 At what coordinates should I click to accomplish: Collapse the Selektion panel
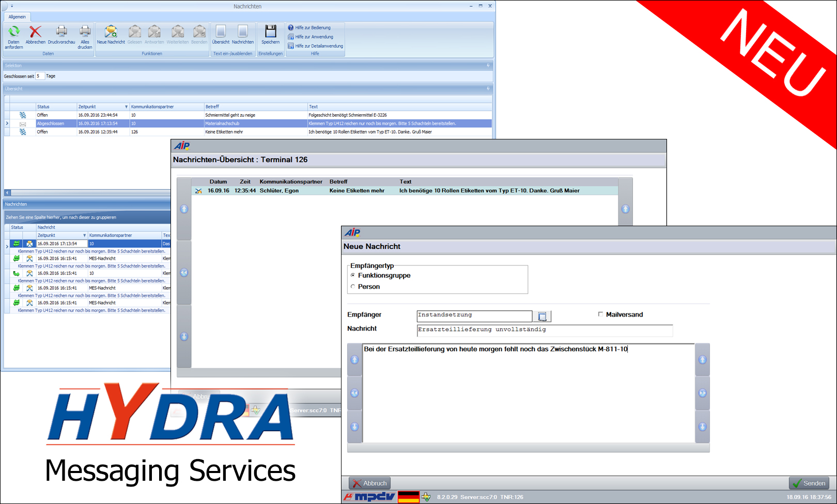point(488,66)
